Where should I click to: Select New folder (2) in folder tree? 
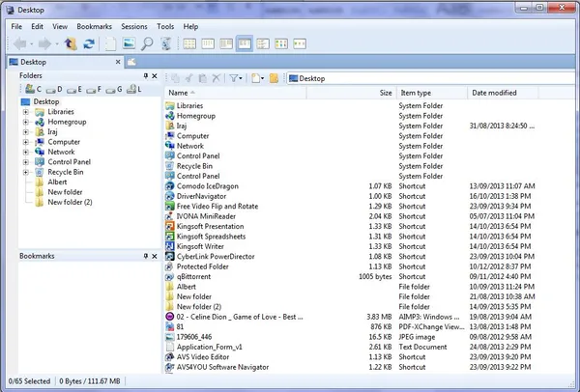click(x=64, y=202)
